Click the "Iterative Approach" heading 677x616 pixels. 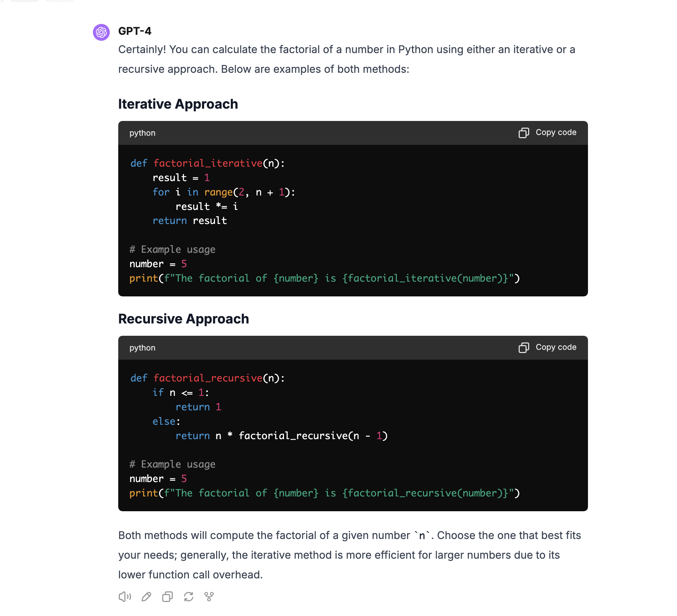pos(178,104)
